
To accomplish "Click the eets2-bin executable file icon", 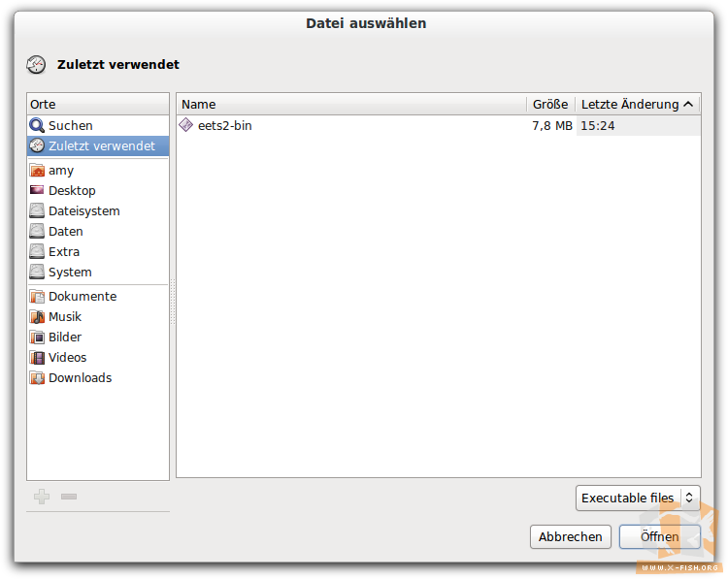I will 185,125.
